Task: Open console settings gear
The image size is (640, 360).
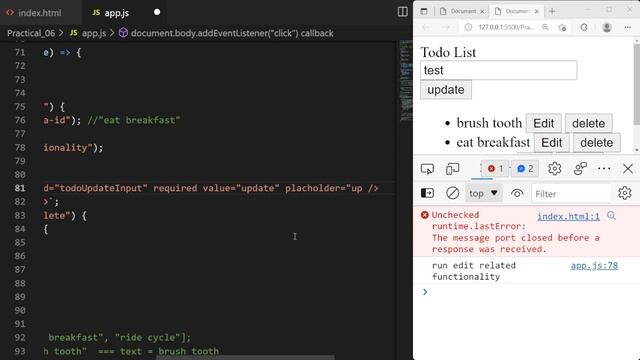Action: [624, 193]
